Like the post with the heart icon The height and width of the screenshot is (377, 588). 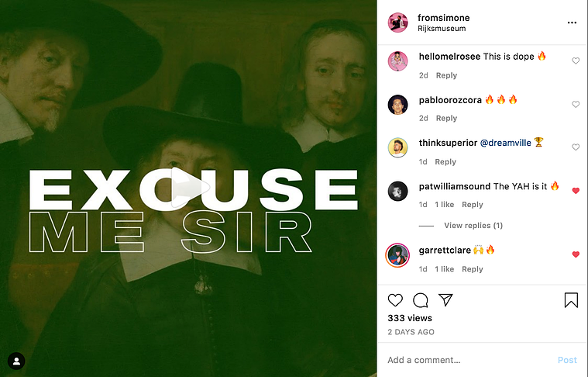pos(395,300)
